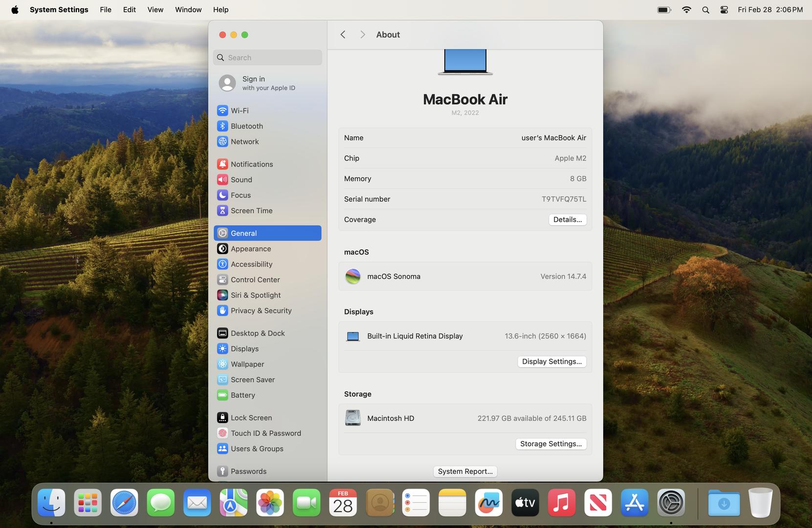This screenshot has height=528, width=812.
Task: Select Bluetooth in the sidebar
Action: point(246,126)
